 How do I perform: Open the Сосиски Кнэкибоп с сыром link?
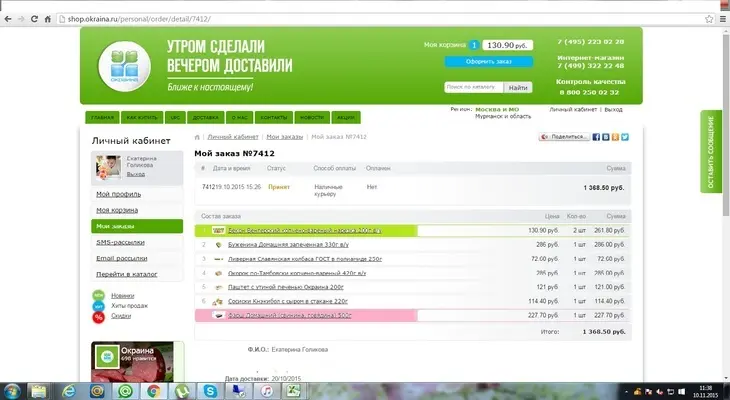[x=288, y=302]
